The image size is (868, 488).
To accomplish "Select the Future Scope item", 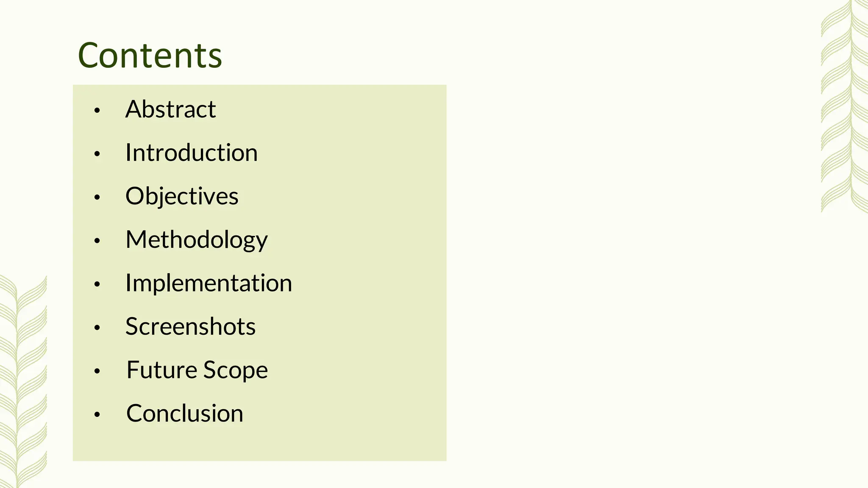I will (x=197, y=371).
